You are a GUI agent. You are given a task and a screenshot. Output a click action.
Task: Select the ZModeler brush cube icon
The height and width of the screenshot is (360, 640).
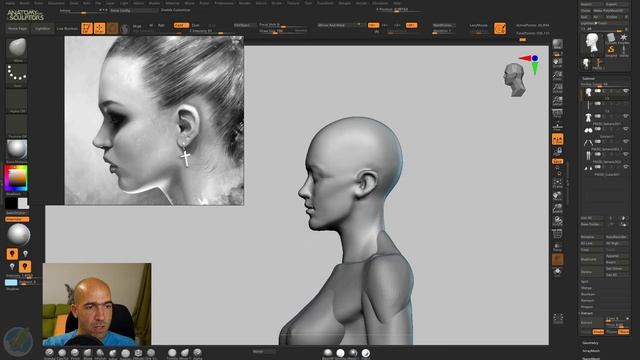click(138, 353)
